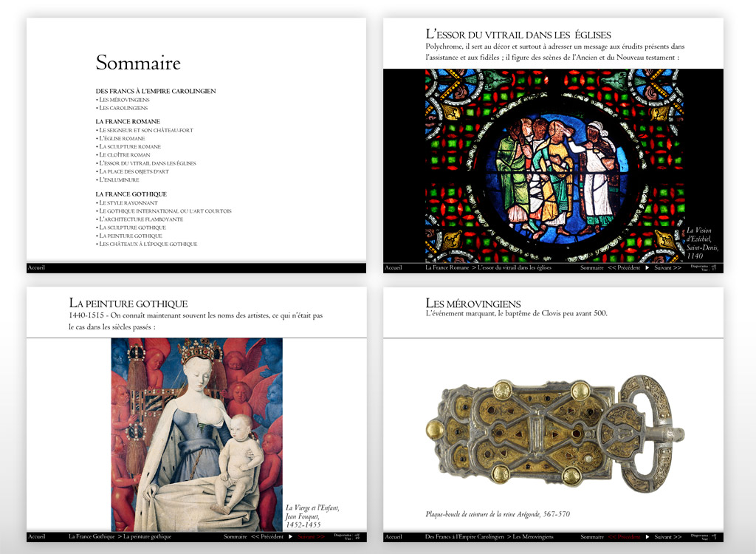Click Suivant >> on the Mérovingiens slide

pos(667,536)
